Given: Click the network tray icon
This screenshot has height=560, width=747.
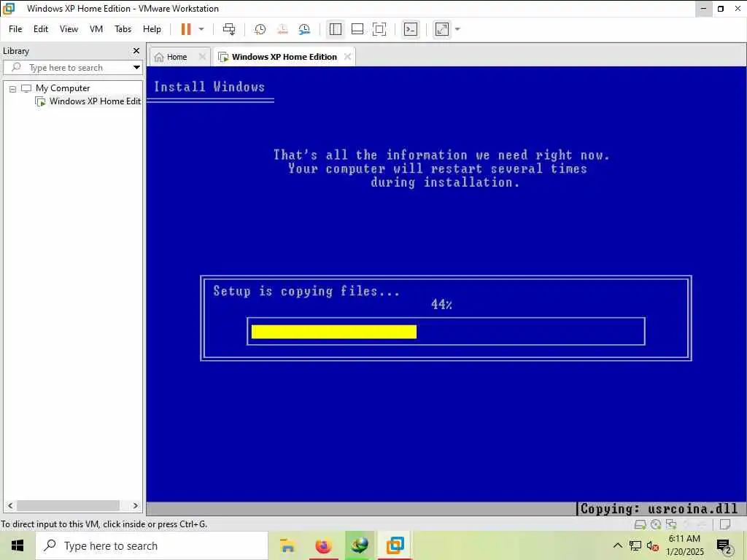Looking at the screenshot, I should pyautogui.click(x=635, y=545).
